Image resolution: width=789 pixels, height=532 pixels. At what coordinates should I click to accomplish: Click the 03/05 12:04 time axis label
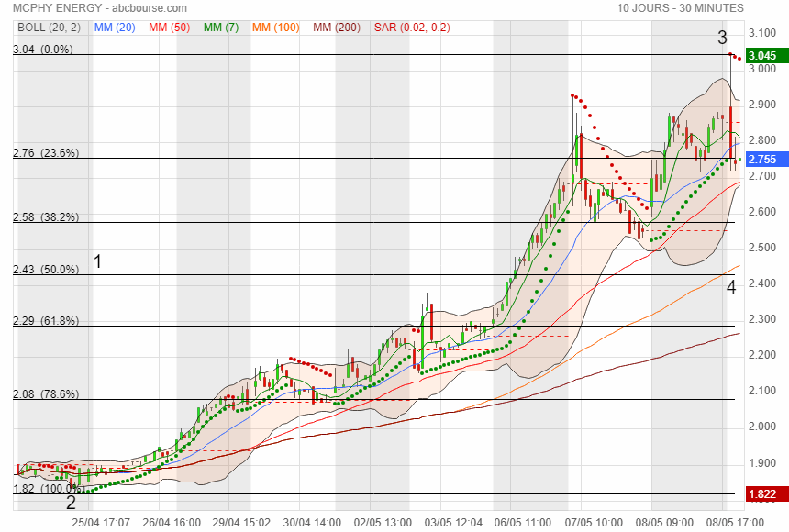pos(453,523)
